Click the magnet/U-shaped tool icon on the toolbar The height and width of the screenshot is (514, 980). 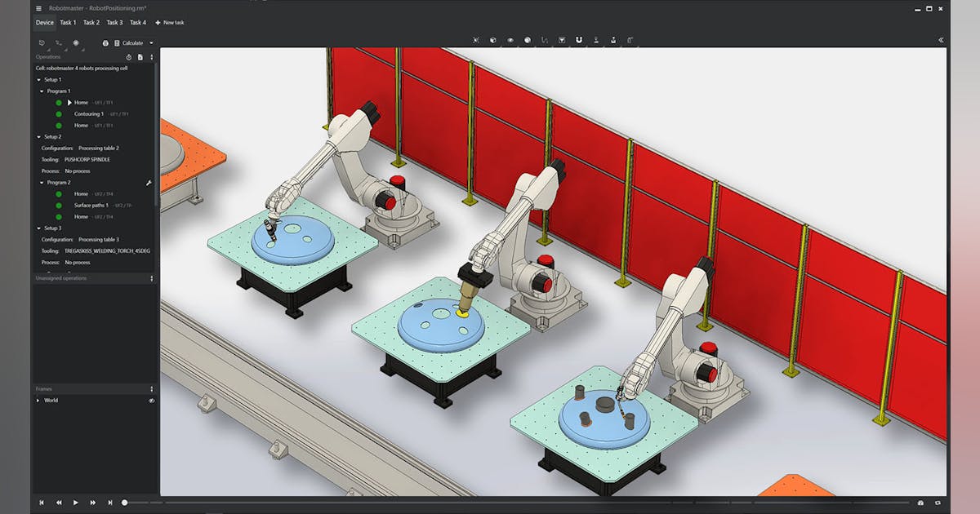[579, 40]
